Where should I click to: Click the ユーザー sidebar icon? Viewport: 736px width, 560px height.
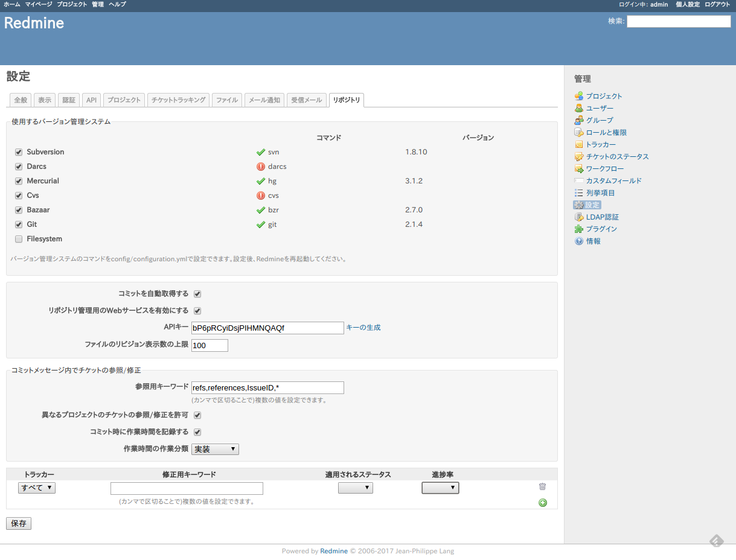[x=579, y=108]
